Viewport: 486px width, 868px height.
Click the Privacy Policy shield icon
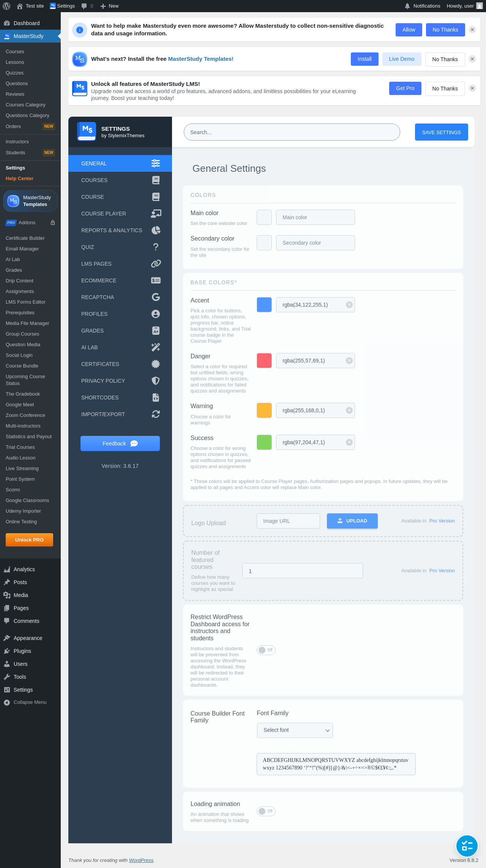pos(156,381)
